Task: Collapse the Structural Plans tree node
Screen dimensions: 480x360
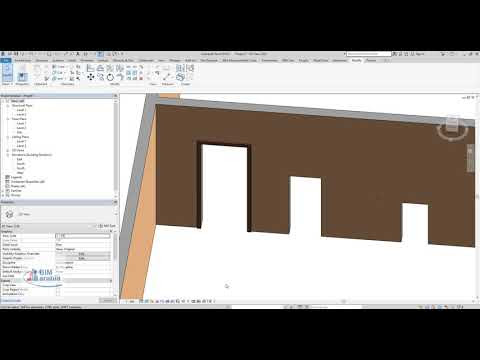Action: pyautogui.click(x=8, y=105)
